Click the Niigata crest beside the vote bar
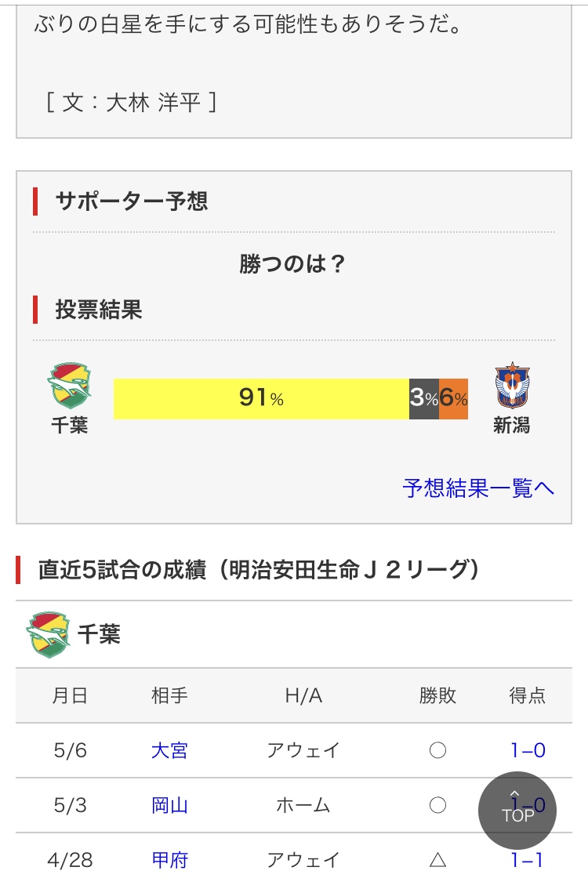 click(512, 385)
